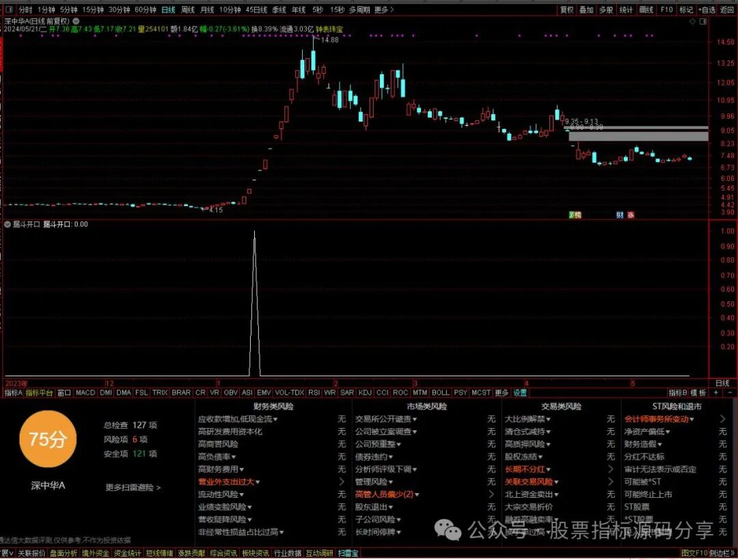This screenshot has height=560, width=738.
Task: Open F10 company info
Action: pyautogui.click(x=666, y=10)
